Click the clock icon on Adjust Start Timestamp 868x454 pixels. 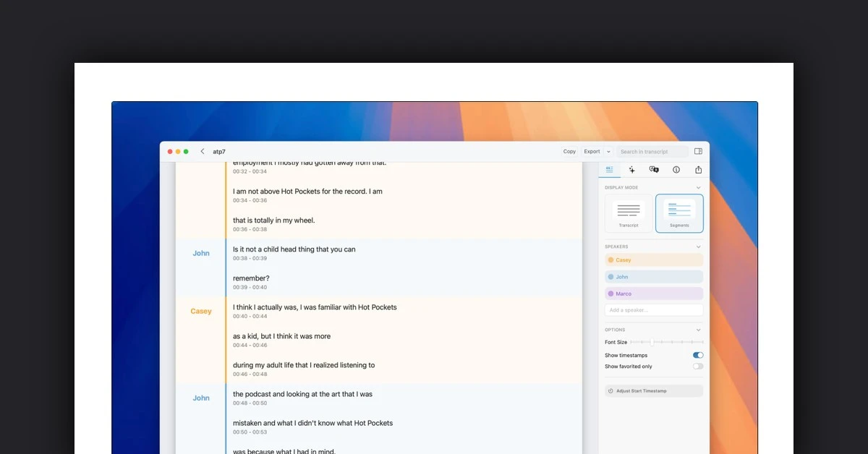coord(610,391)
